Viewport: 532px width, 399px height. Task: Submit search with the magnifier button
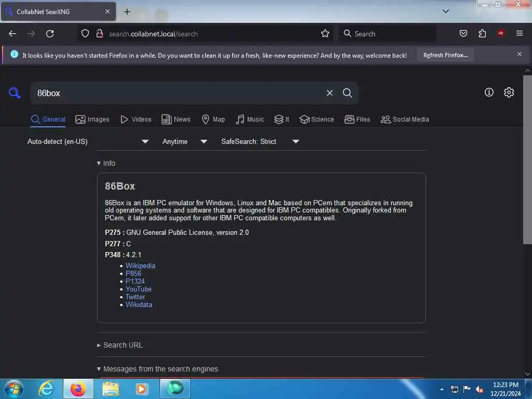pos(347,93)
